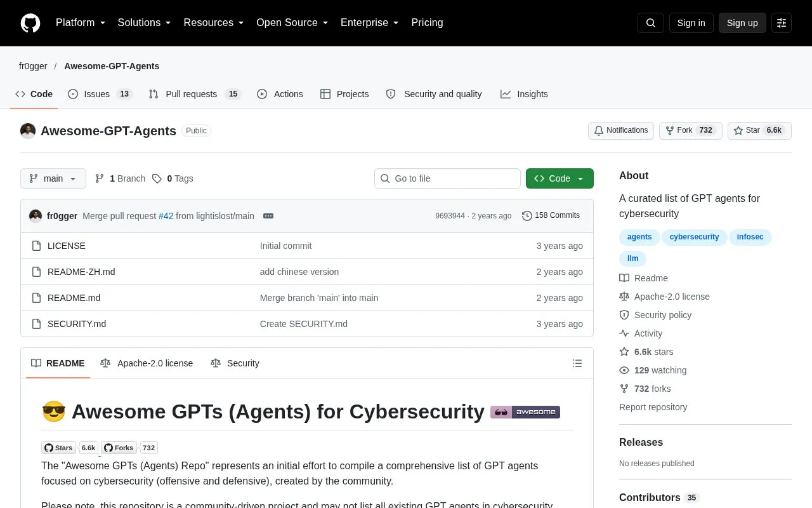Open the LICENSE file

pyautogui.click(x=67, y=246)
